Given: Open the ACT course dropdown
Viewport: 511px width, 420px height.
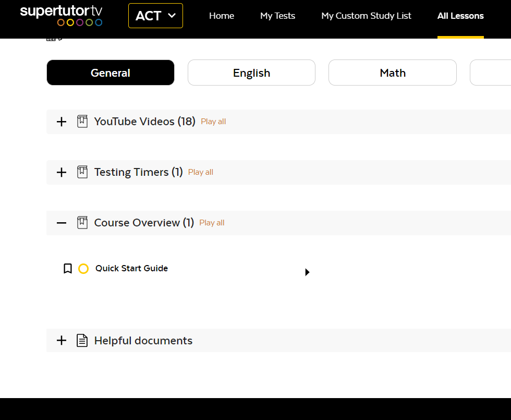Looking at the screenshot, I should coord(155,16).
